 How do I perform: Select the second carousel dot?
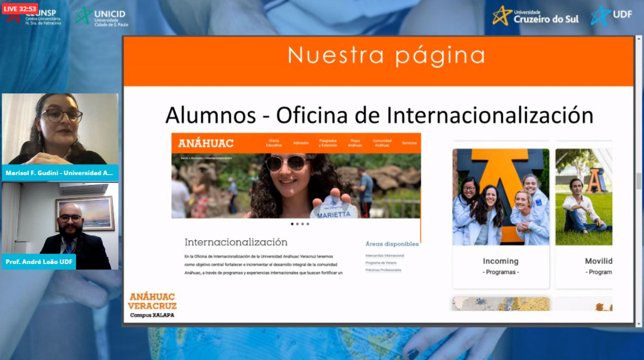(297, 224)
